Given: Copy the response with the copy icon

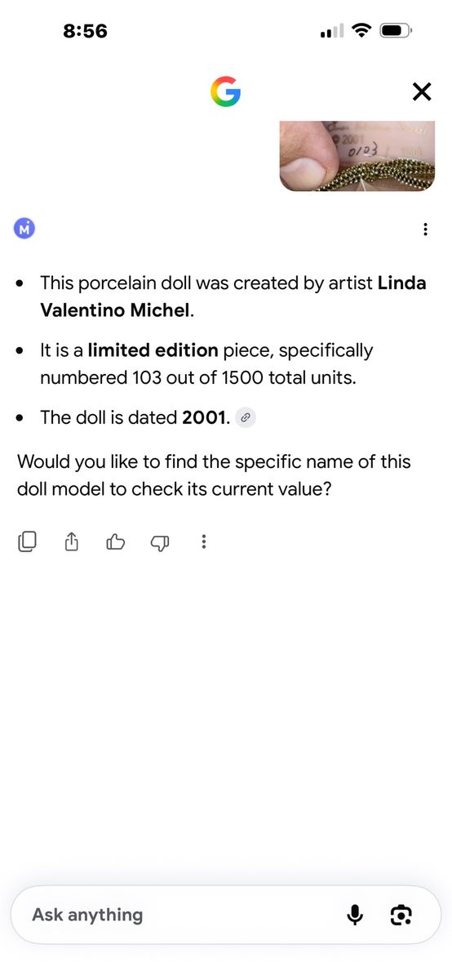Looking at the screenshot, I should point(27,541).
